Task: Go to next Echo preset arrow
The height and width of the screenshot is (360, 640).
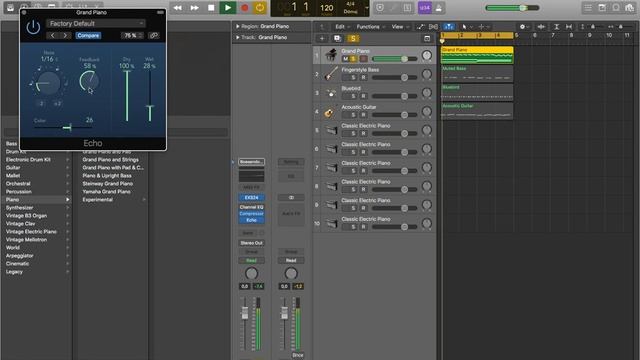Action: pyautogui.click(x=65, y=36)
